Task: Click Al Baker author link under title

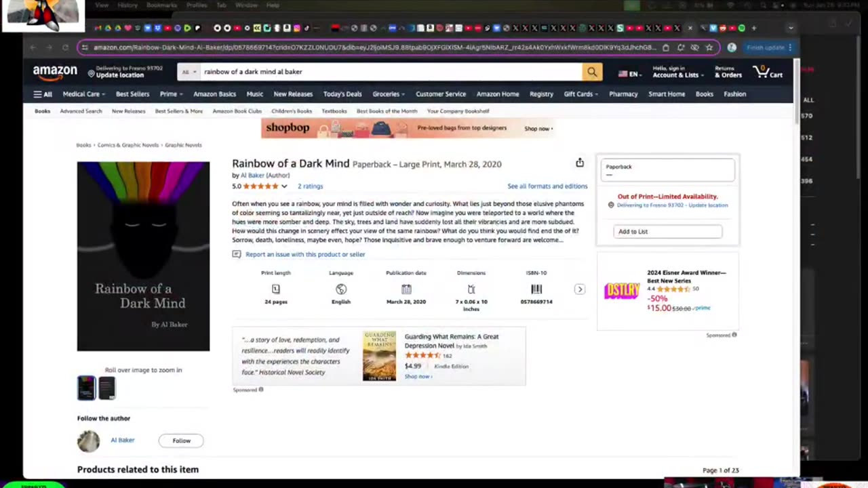Action: pyautogui.click(x=252, y=176)
